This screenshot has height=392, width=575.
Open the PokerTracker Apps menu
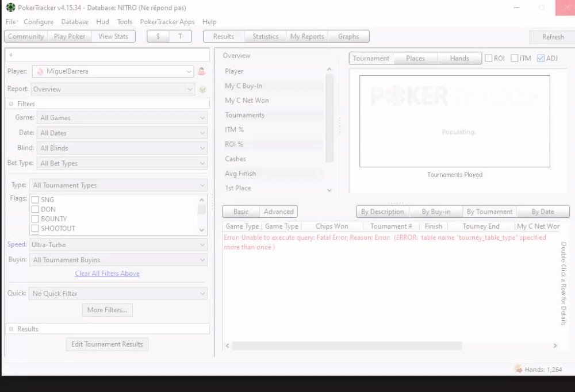[167, 22]
